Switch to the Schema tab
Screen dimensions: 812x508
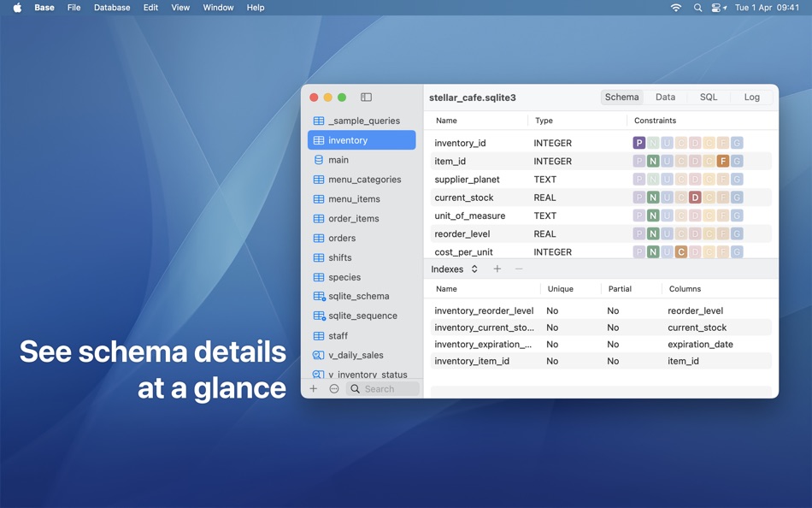click(621, 97)
